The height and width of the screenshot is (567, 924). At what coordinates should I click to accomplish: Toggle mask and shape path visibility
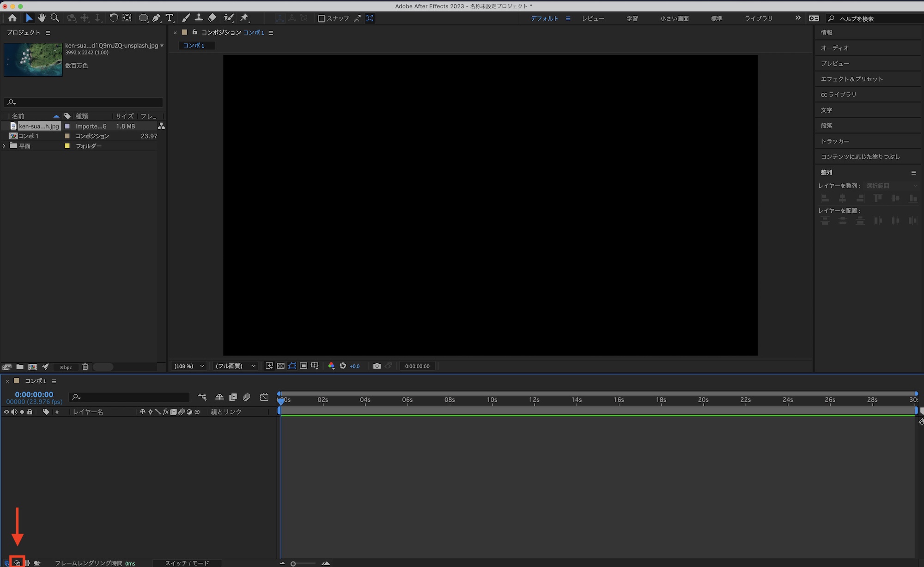(292, 366)
